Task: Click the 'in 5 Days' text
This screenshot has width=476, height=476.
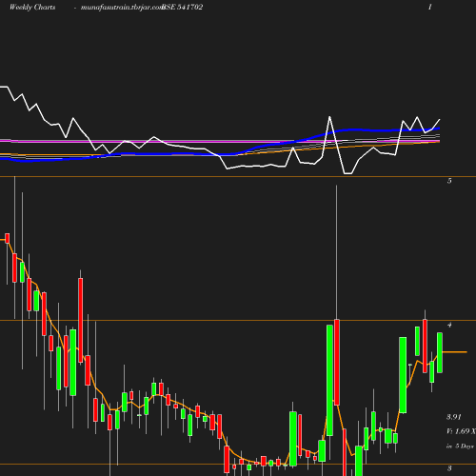Action: 460,446
